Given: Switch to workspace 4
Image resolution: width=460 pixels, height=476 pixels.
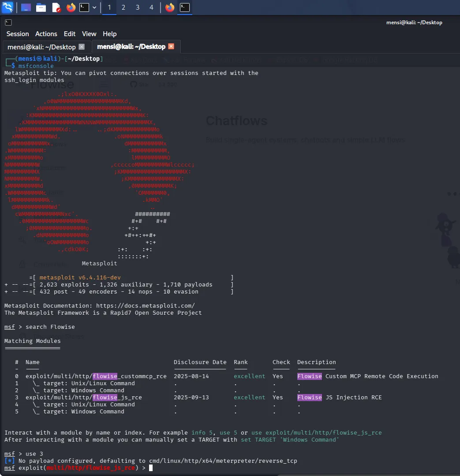Looking at the screenshot, I should pos(152,7).
